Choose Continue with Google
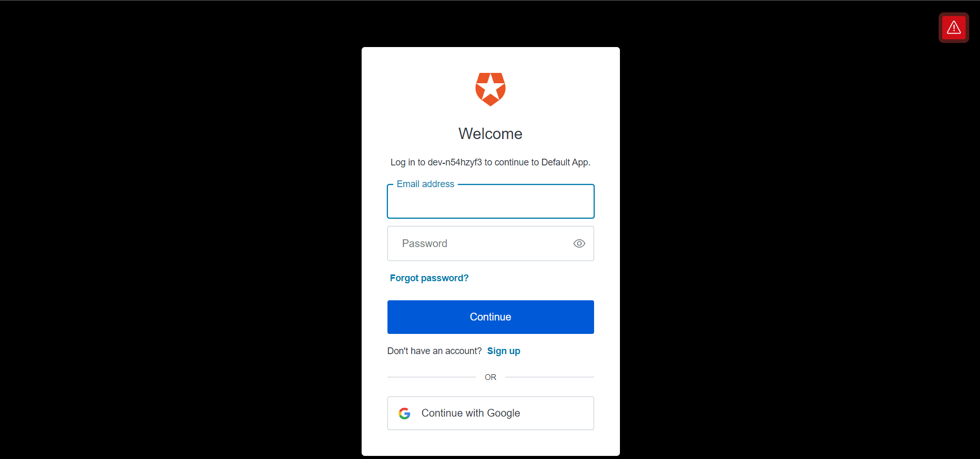The height and width of the screenshot is (459, 980). (490, 413)
